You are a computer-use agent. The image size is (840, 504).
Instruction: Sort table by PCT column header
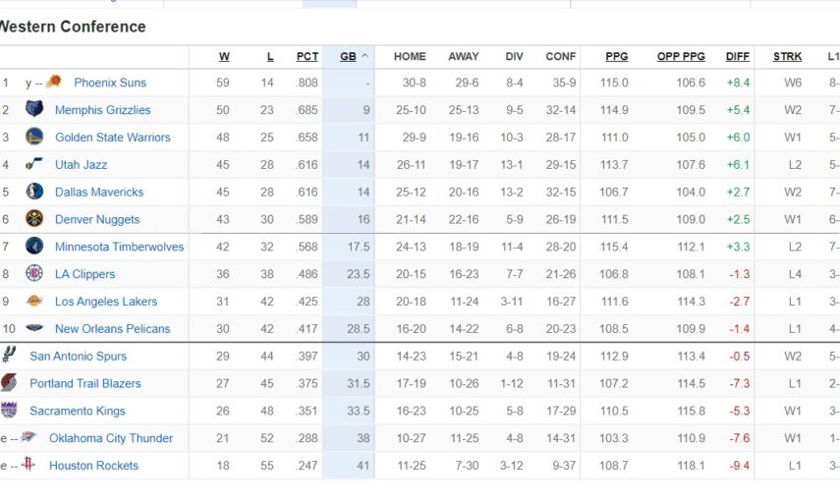(x=307, y=57)
